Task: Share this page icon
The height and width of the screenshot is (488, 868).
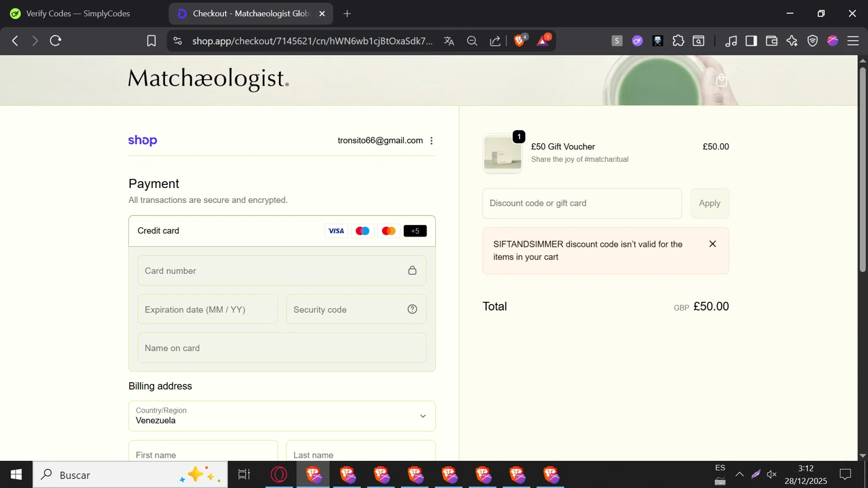Action: (x=495, y=41)
